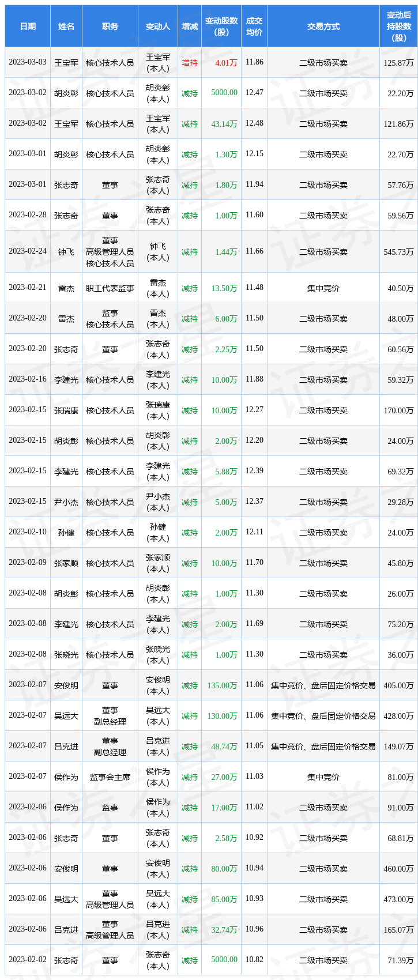Select the holdings value 121.86万
The width and height of the screenshot is (418, 980).
[399, 123]
